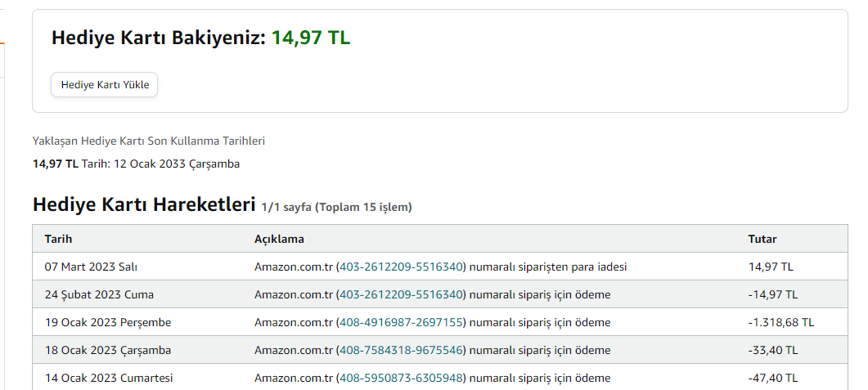
Task: Open order link in the 24 Şubat 2023 row
Action: coord(401,294)
